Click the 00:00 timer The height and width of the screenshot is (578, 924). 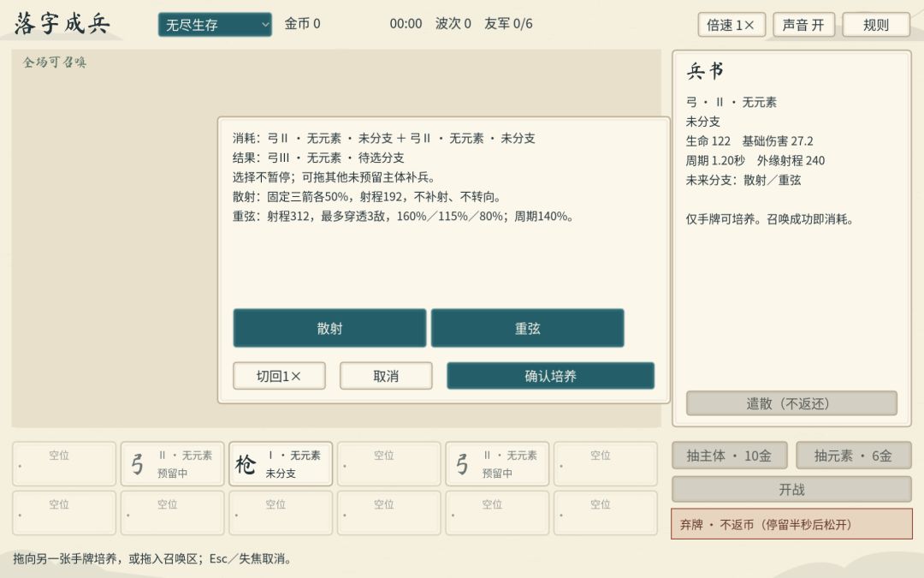pos(406,24)
